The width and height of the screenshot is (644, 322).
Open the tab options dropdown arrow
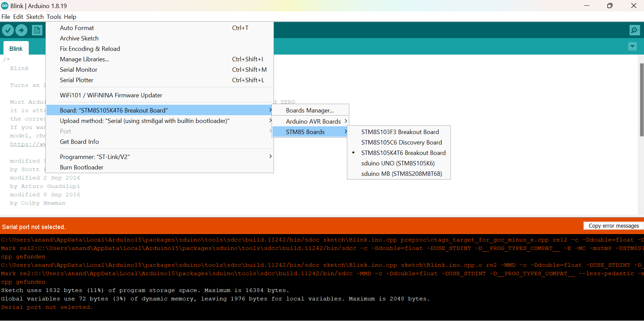[x=633, y=46]
